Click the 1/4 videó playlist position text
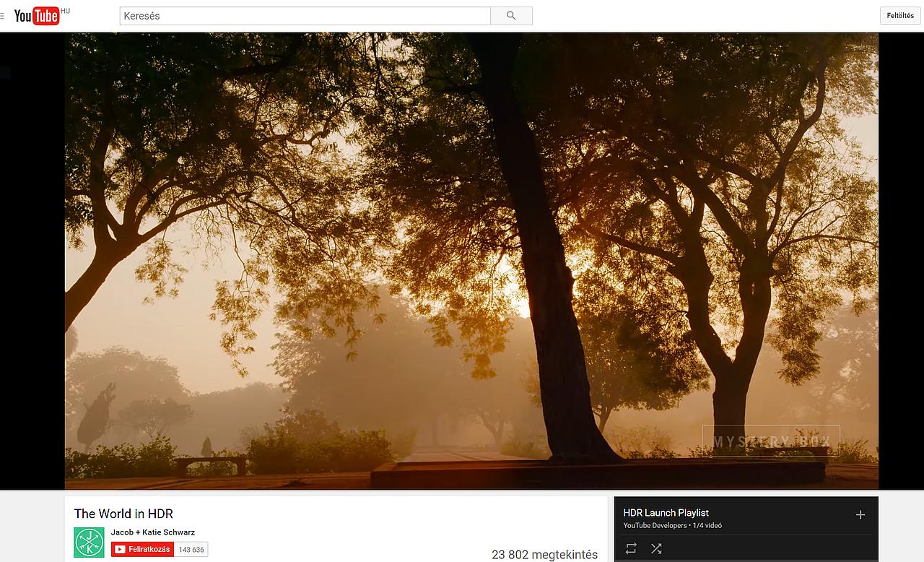924x562 pixels. pyautogui.click(x=707, y=525)
